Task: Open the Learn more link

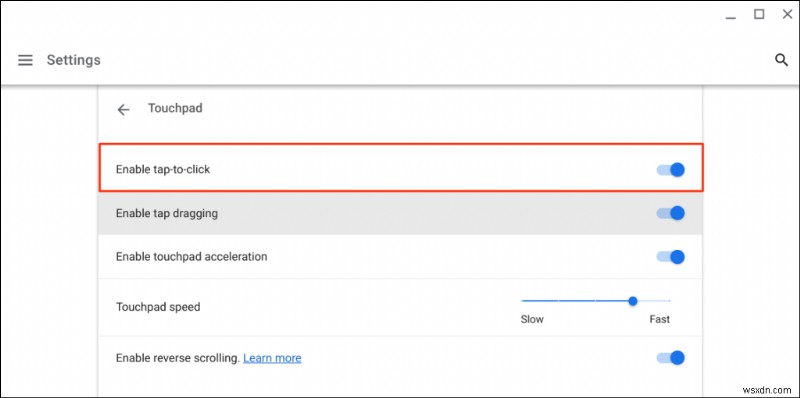Action: click(x=272, y=358)
